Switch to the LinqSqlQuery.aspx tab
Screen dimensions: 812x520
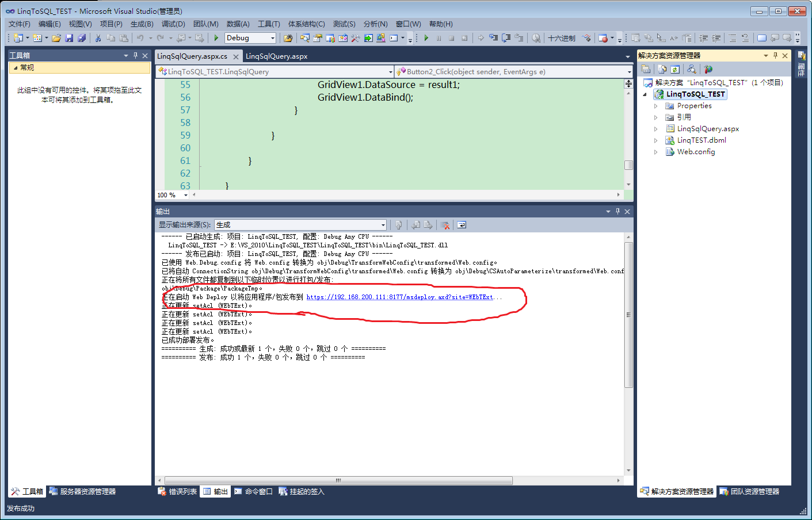pyautogui.click(x=276, y=56)
